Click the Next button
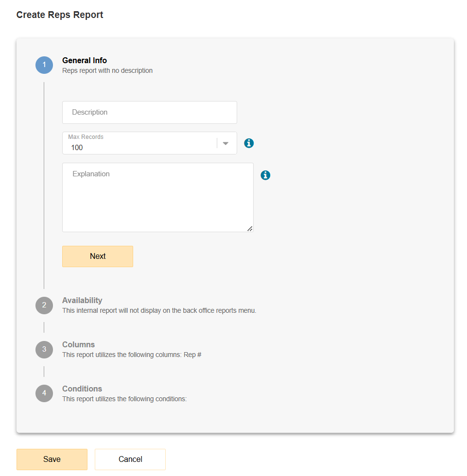This screenshot has height=476, width=467. (97, 256)
